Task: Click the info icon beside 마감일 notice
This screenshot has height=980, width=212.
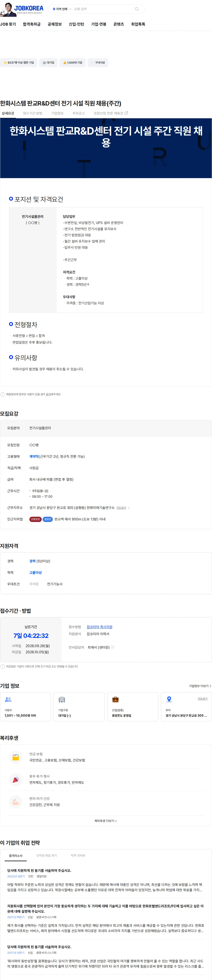Action: [3, 666]
